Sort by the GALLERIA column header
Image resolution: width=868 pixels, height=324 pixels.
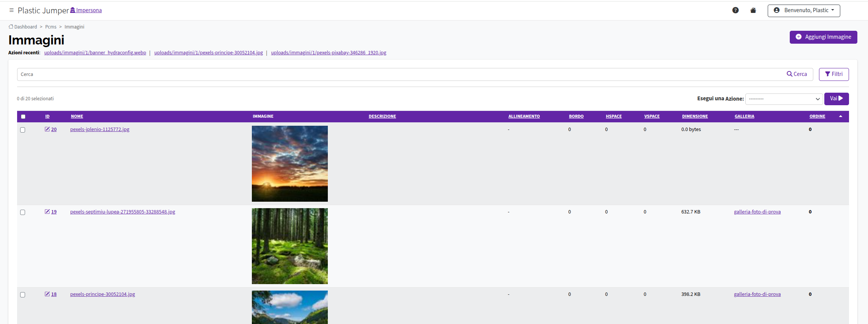click(x=744, y=117)
